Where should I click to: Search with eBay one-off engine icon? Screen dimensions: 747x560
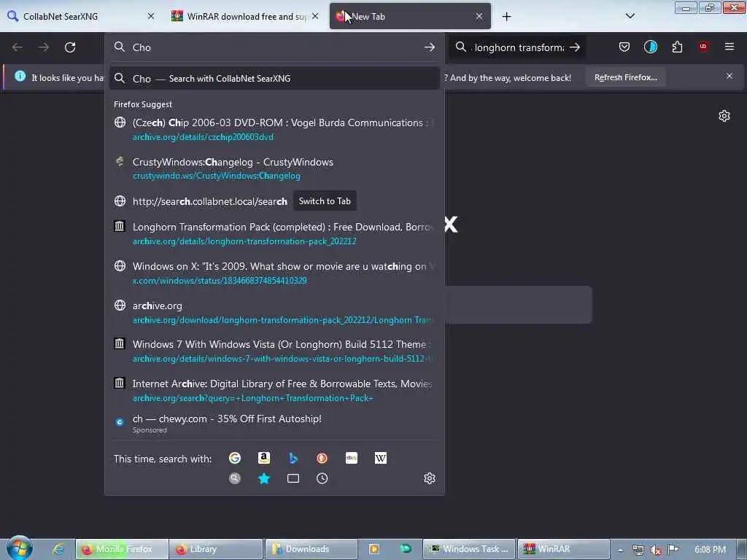(351, 458)
